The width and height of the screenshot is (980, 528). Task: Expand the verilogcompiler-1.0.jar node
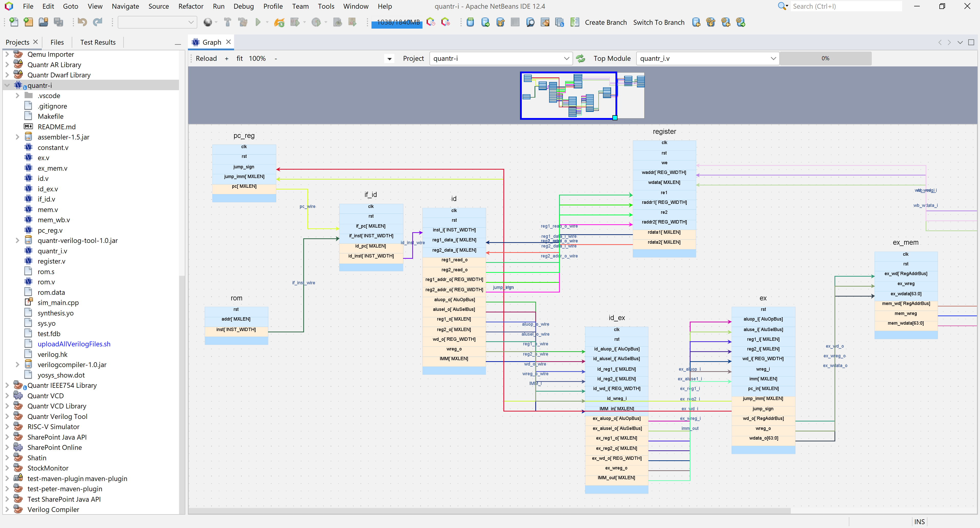click(17, 364)
